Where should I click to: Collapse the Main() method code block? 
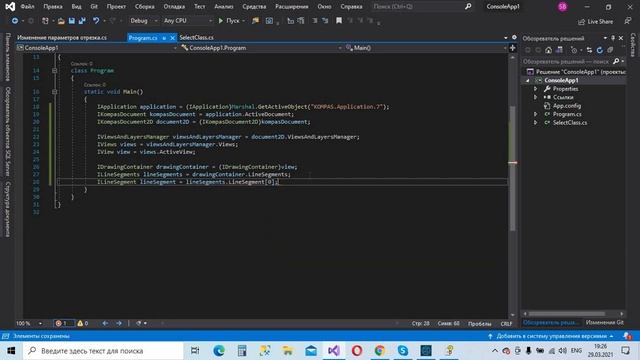point(54,92)
